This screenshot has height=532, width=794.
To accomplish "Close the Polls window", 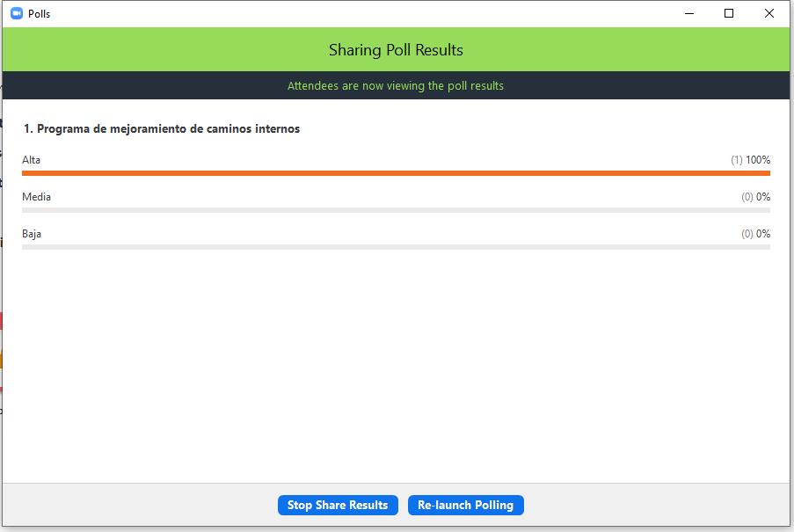I will [769, 13].
